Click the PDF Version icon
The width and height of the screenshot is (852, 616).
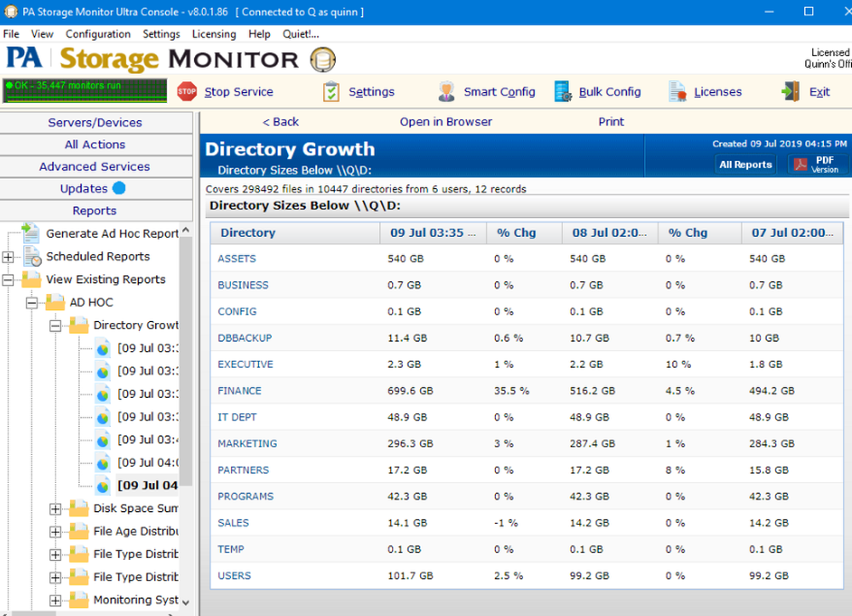pos(800,164)
